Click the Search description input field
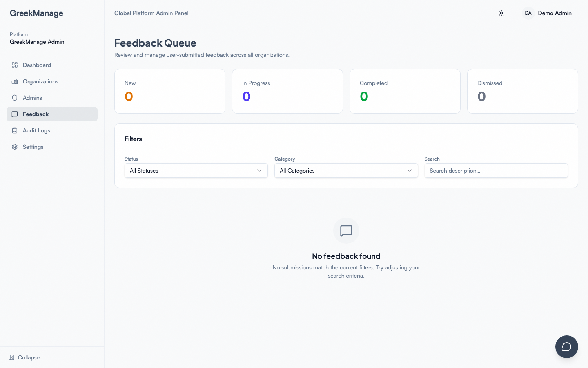 [496, 171]
